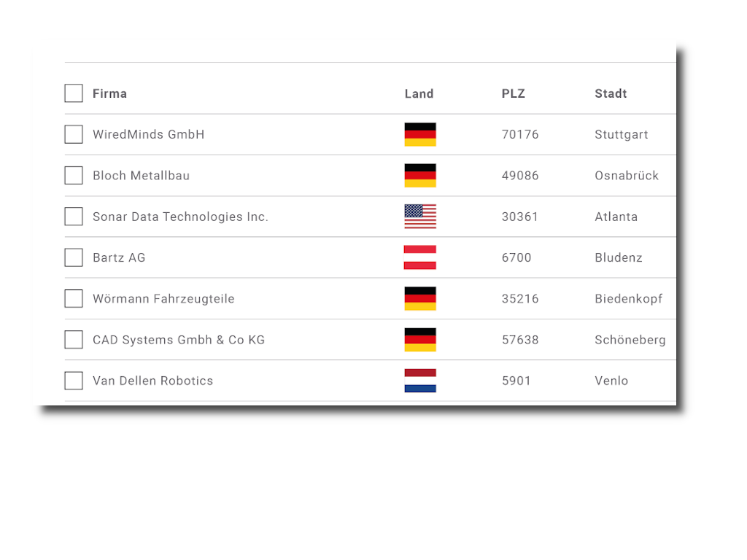Sort by the Land column header
747x560 pixels.
point(419,94)
